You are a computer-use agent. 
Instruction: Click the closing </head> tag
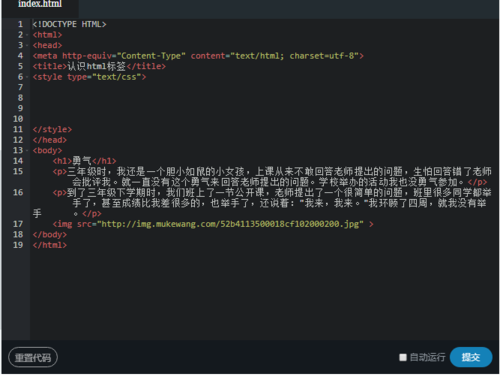pyautogui.click(x=50, y=140)
